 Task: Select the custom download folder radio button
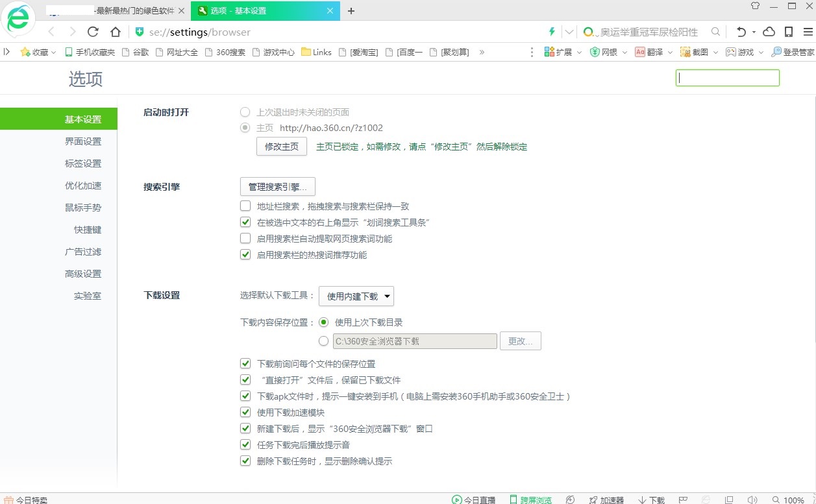pos(324,341)
